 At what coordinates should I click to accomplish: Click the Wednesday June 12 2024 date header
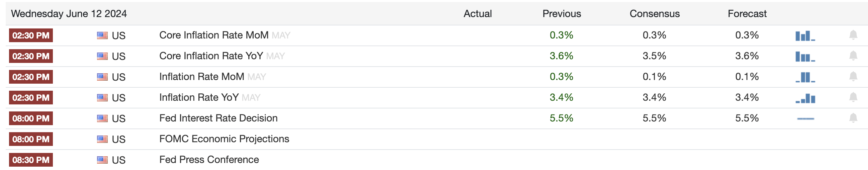(x=69, y=14)
